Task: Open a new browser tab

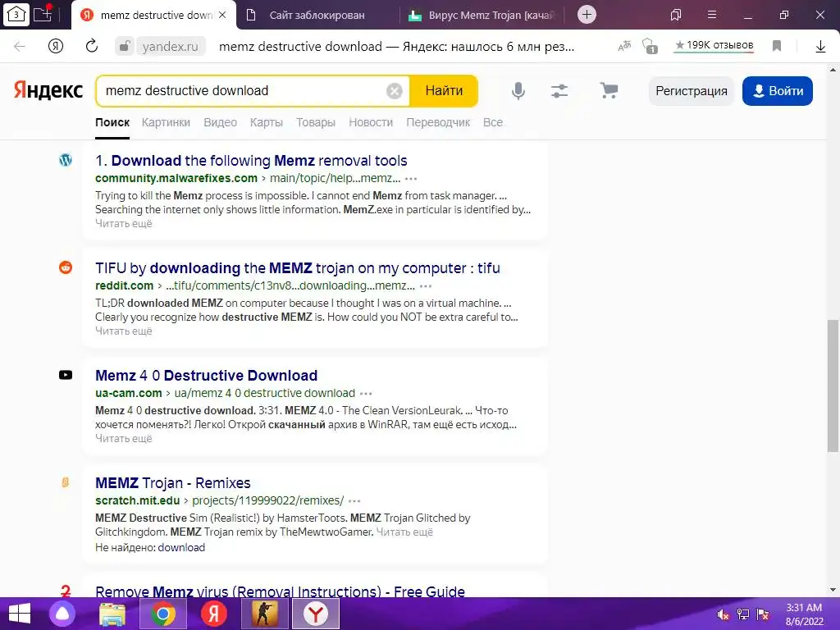Action: click(587, 15)
